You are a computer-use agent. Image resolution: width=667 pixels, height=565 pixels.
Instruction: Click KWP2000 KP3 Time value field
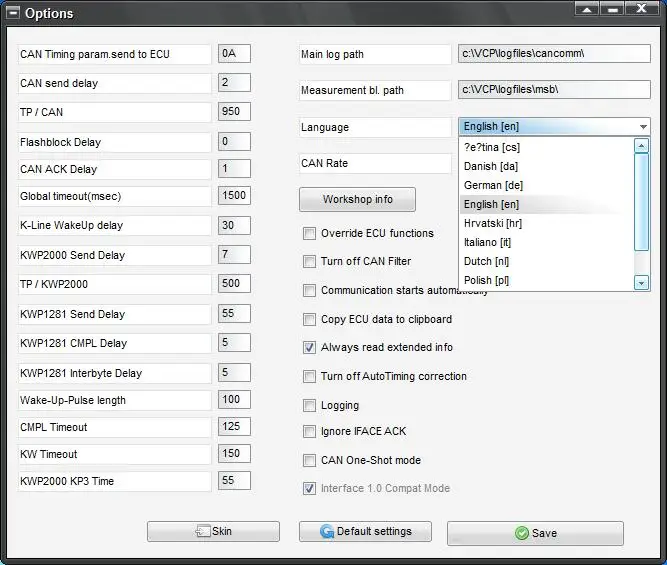tap(234, 480)
